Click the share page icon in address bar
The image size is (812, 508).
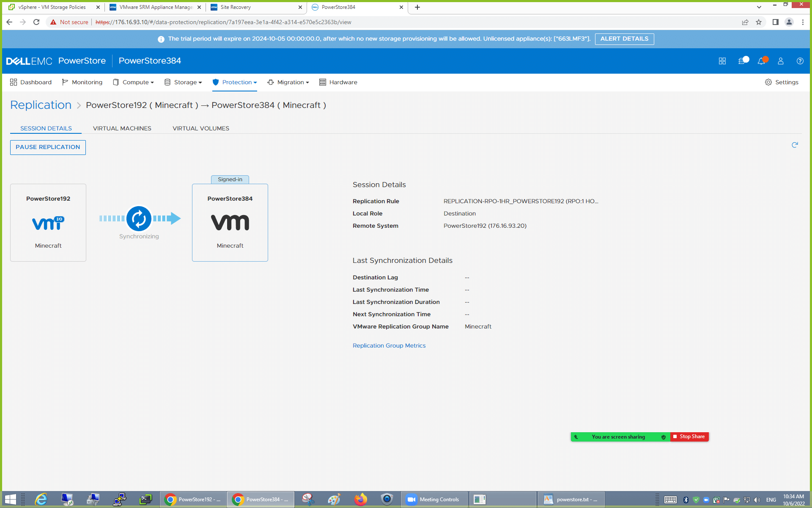coord(745,22)
